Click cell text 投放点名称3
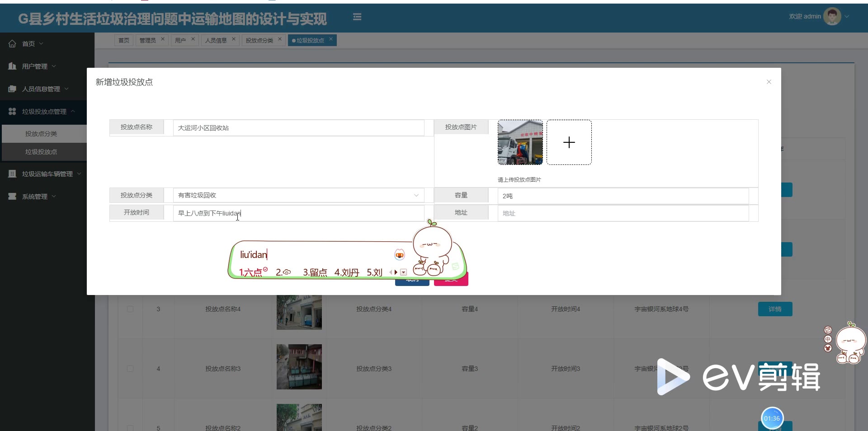 (x=223, y=369)
